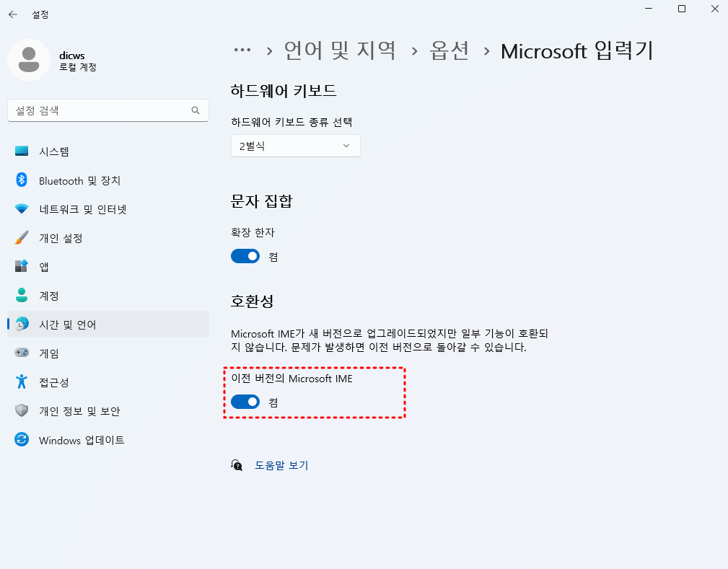Image resolution: width=728 pixels, height=569 pixels.
Task: Click the 개인 설정 paintbrush icon
Action: coord(22,238)
